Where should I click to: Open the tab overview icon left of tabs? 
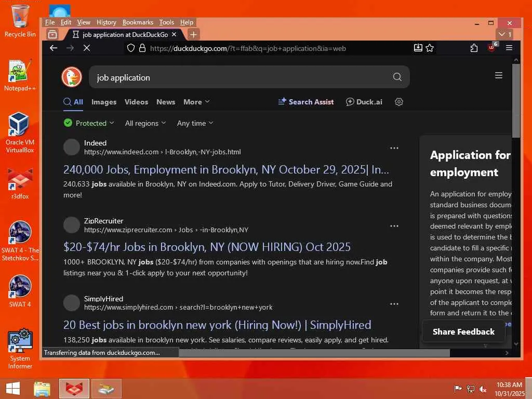[52, 34]
